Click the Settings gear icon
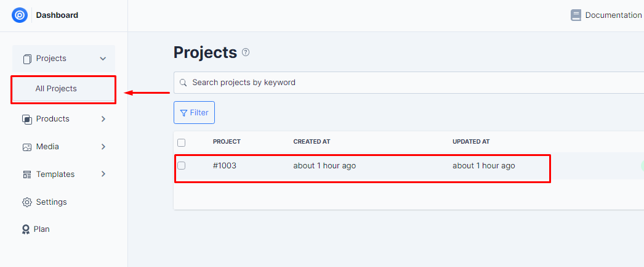Screen dimensions: 644x267 [27, 202]
